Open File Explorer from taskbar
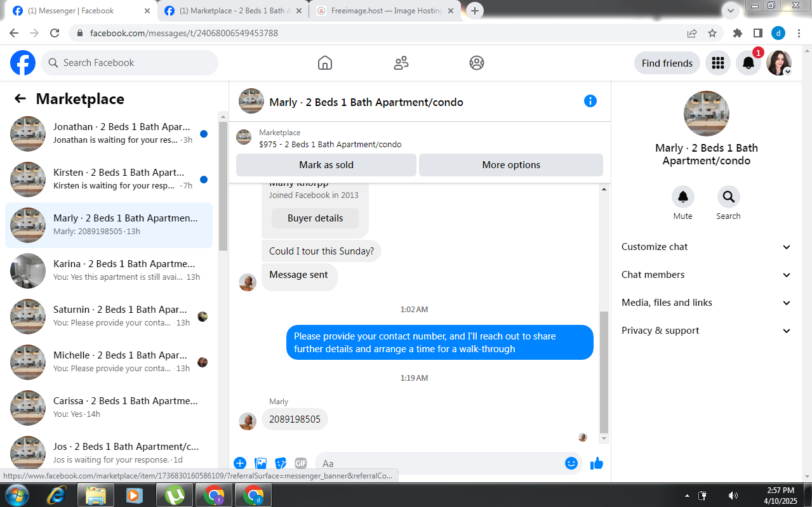Image resolution: width=812 pixels, height=507 pixels. coord(96,495)
